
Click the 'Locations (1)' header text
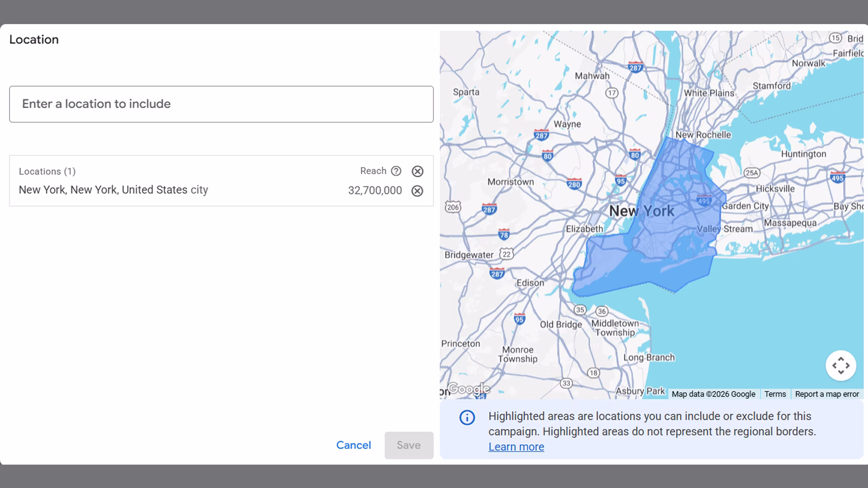(x=47, y=171)
